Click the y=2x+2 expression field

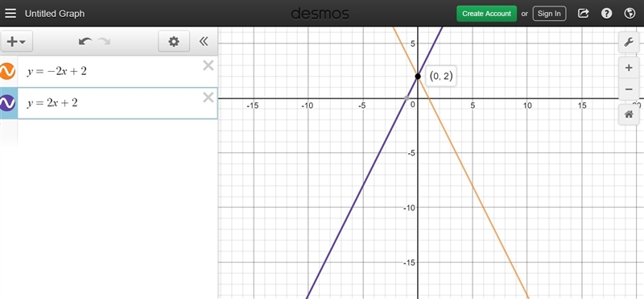[110, 103]
